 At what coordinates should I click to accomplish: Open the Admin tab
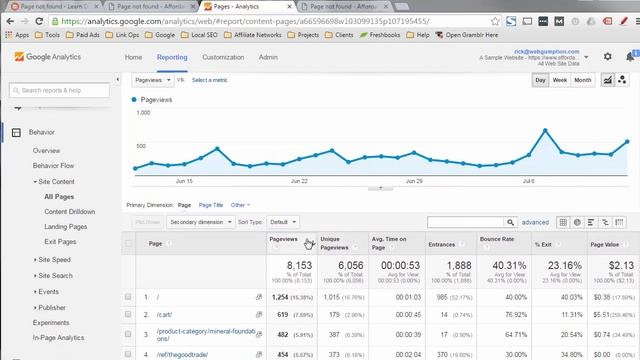268,57
